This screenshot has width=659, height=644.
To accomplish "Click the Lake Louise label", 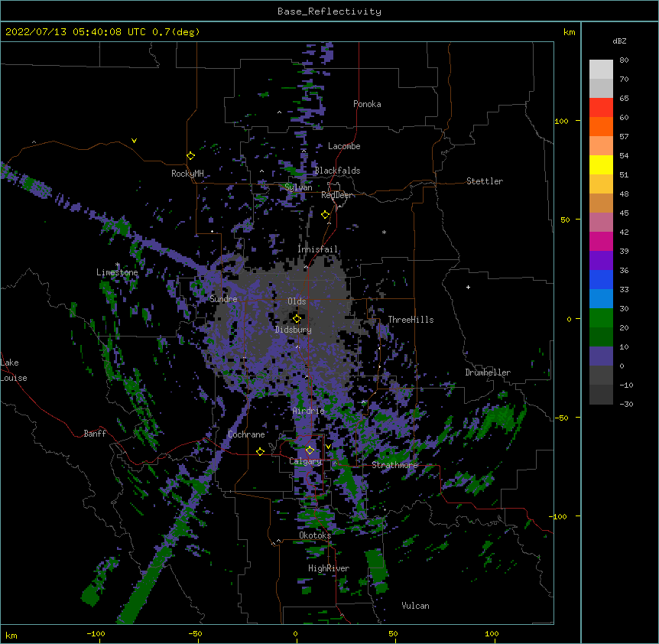I will coord(14,370).
